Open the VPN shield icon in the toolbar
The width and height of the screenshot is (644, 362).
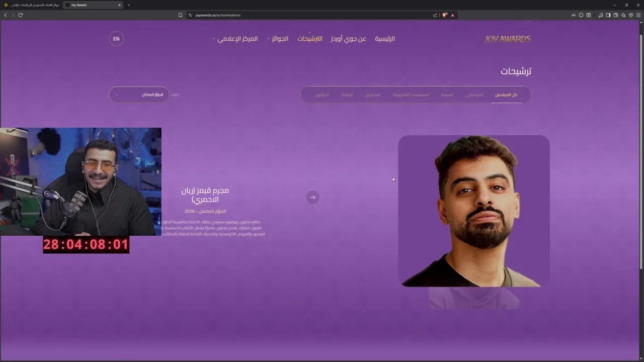(631, 15)
